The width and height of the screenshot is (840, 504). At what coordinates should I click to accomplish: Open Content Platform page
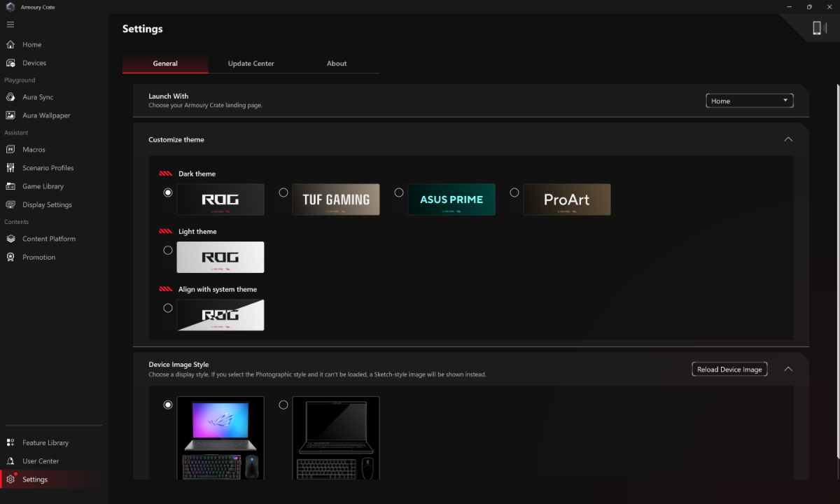(49, 239)
